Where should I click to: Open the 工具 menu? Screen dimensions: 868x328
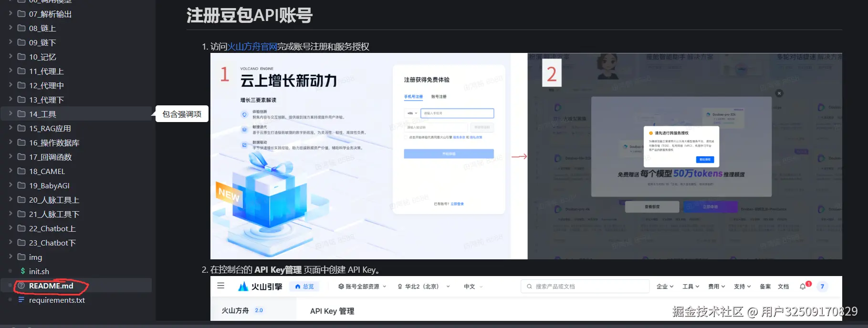click(x=690, y=287)
